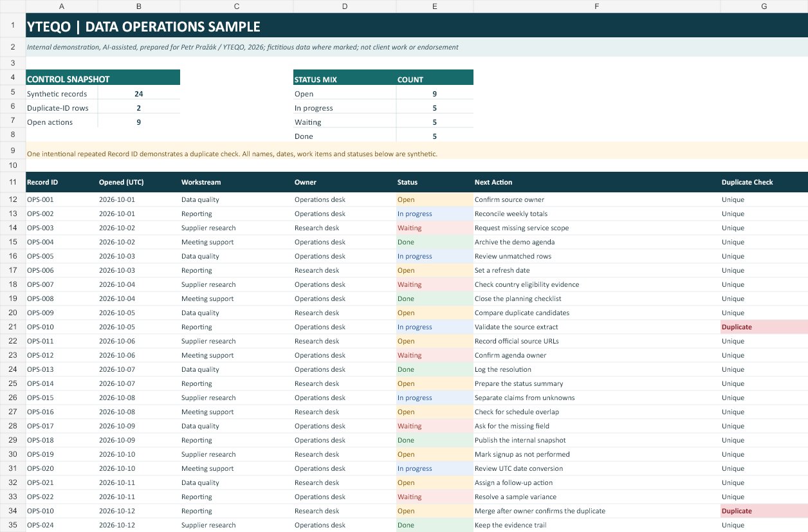Image resolution: width=808 pixels, height=532 pixels.
Task: Select the column A header
Action: (62, 6)
